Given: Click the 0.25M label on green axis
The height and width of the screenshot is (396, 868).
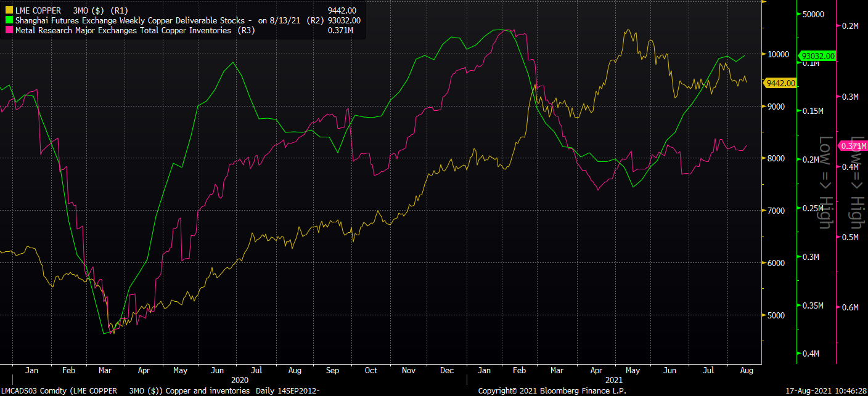Looking at the screenshot, I should pyautogui.click(x=813, y=208).
